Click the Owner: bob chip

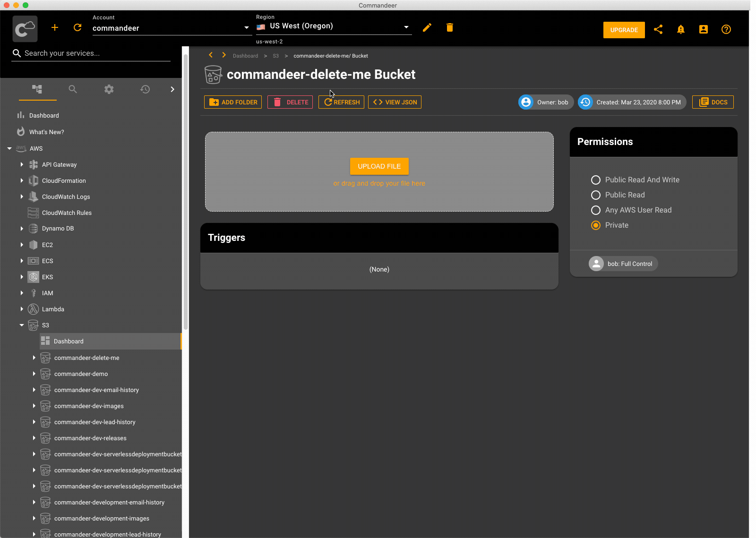(546, 102)
